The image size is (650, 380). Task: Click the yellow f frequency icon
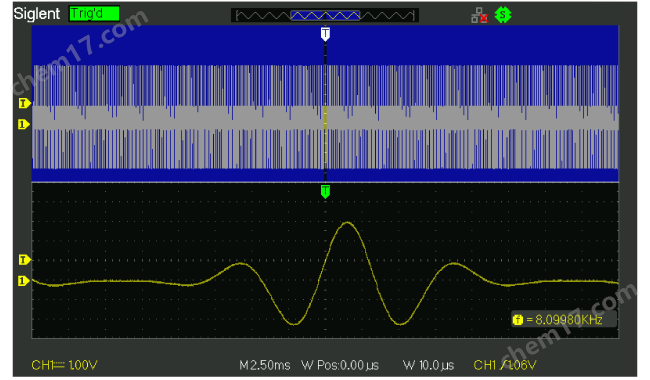point(518,320)
